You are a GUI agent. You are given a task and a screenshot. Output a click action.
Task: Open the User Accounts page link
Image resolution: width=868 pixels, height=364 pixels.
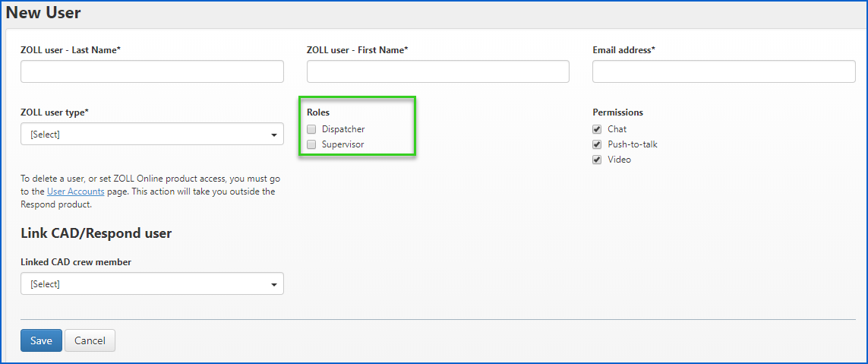click(75, 192)
